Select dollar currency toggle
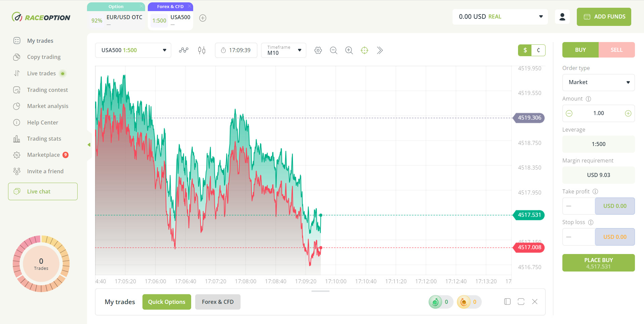Viewport: 644px width, 324px height. [525, 50]
